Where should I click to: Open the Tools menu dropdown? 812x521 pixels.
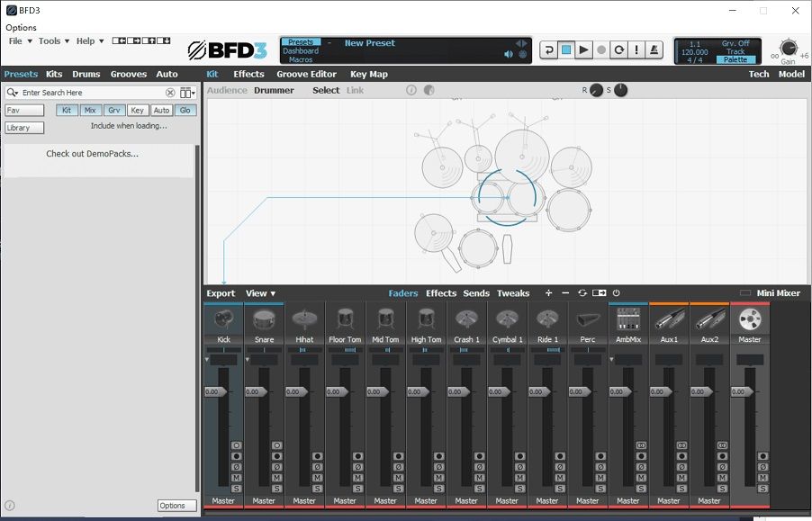pyautogui.click(x=54, y=40)
